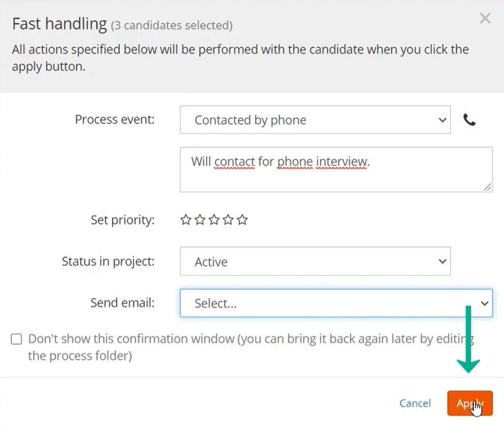Set priority to five stars
This screenshot has height=427, width=504.
click(242, 220)
